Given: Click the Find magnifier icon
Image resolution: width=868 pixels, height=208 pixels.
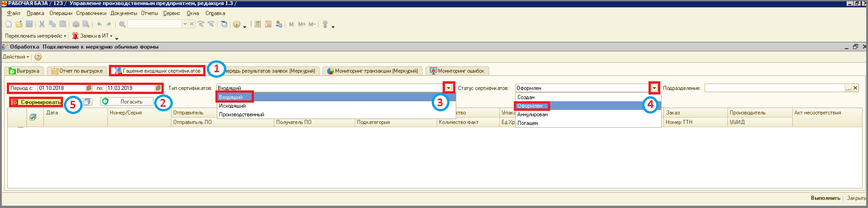Looking at the screenshot, I should coord(122,24).
